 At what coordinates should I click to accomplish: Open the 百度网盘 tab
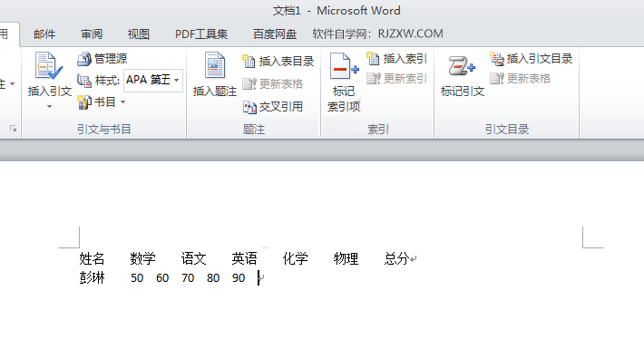tap(275, 34)
